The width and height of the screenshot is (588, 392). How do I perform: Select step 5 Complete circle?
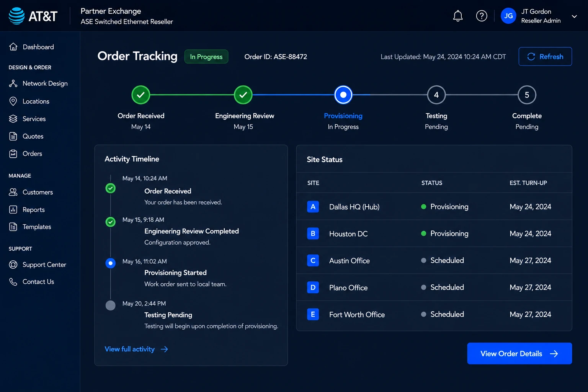[x=527, y=95]
